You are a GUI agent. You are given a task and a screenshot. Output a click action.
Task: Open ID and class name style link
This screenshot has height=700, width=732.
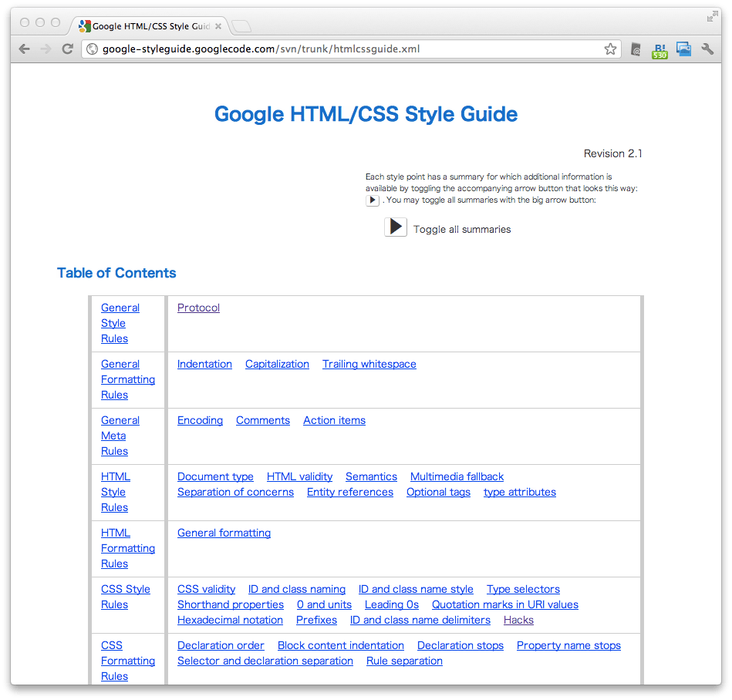point(416,589)
